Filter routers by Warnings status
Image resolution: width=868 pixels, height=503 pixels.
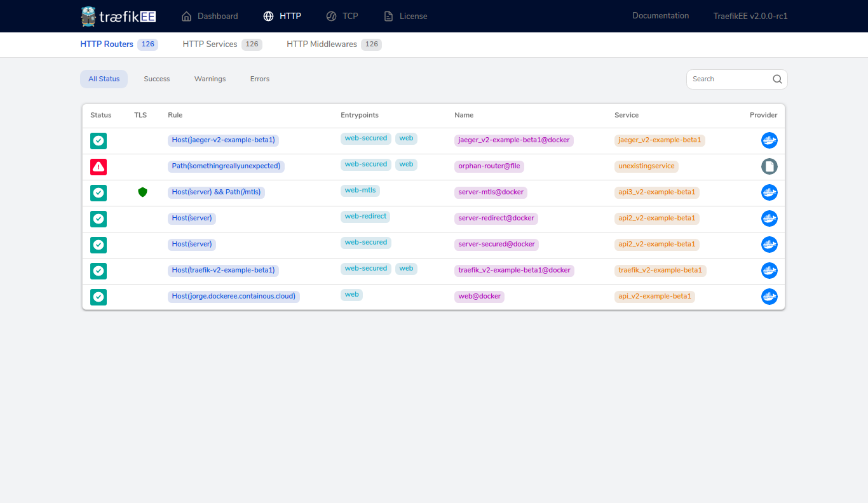tap(210, 79)
